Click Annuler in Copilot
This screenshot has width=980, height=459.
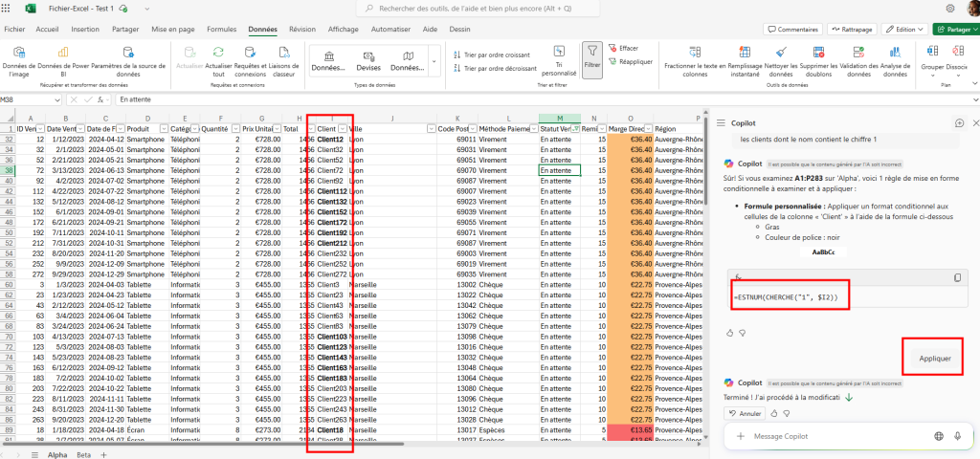tap(745, 413)
